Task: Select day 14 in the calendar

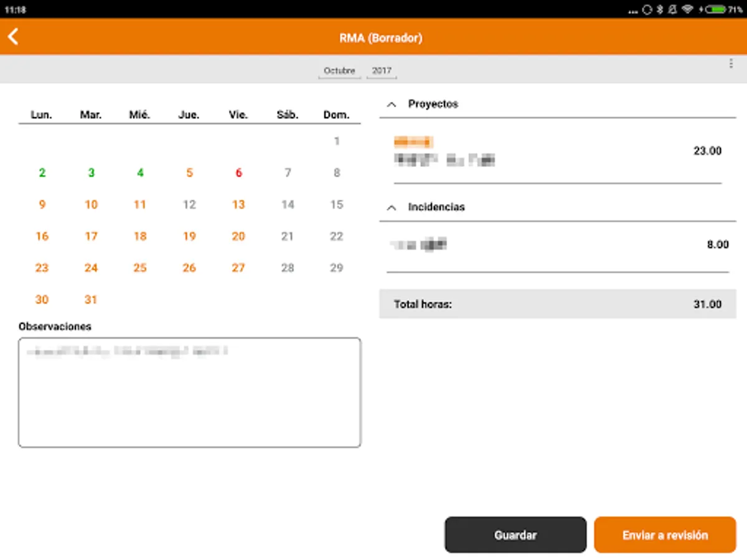Action: coord(288,205)
